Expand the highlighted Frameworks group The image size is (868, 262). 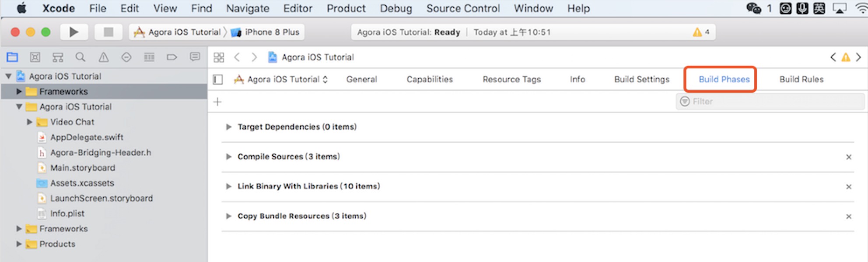click(x=19, y=92)
